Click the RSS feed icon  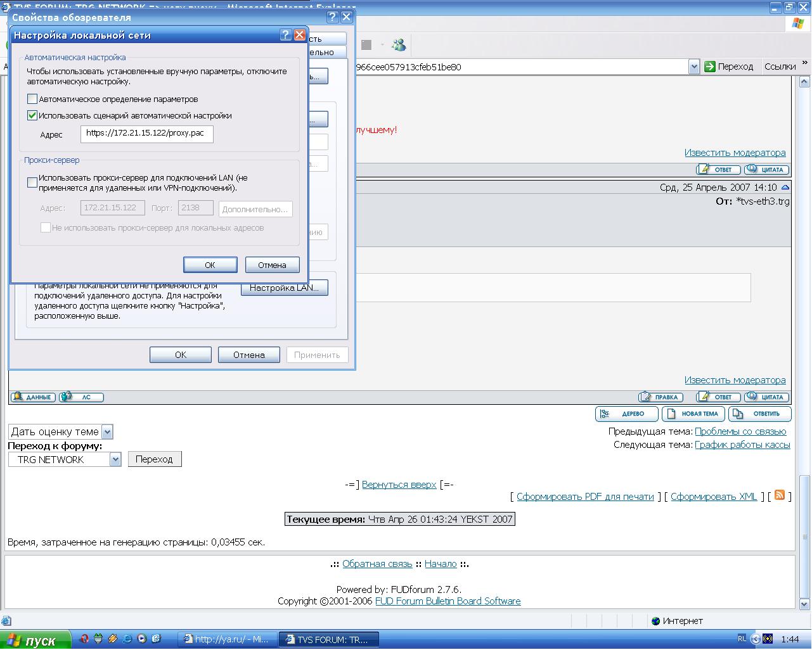click(780, 495)
